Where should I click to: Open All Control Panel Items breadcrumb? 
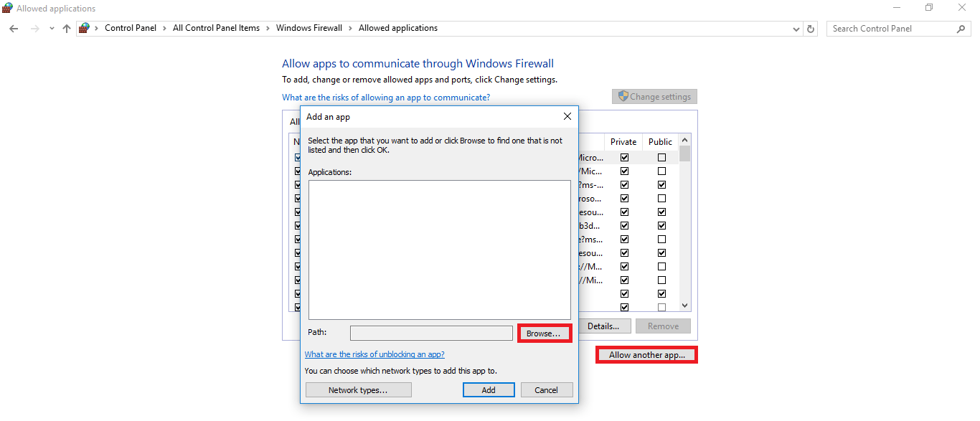coord(216,29)
